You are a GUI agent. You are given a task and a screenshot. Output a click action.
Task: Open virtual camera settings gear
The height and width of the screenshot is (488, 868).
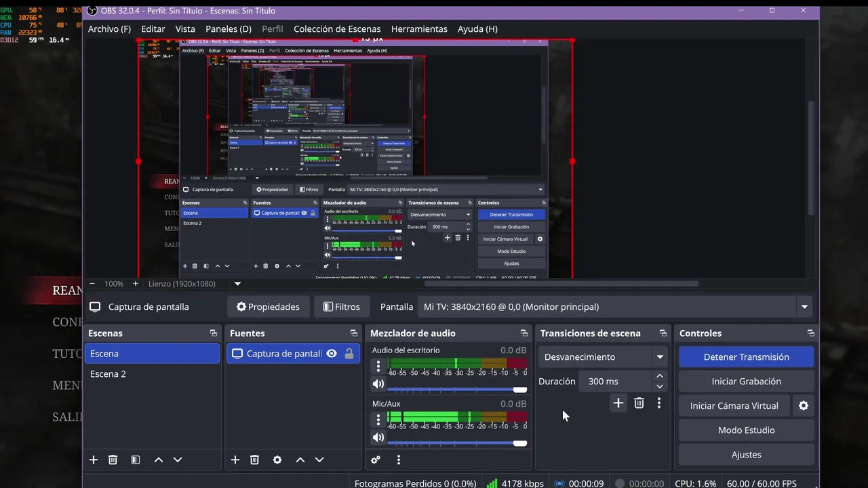point(804,406)
